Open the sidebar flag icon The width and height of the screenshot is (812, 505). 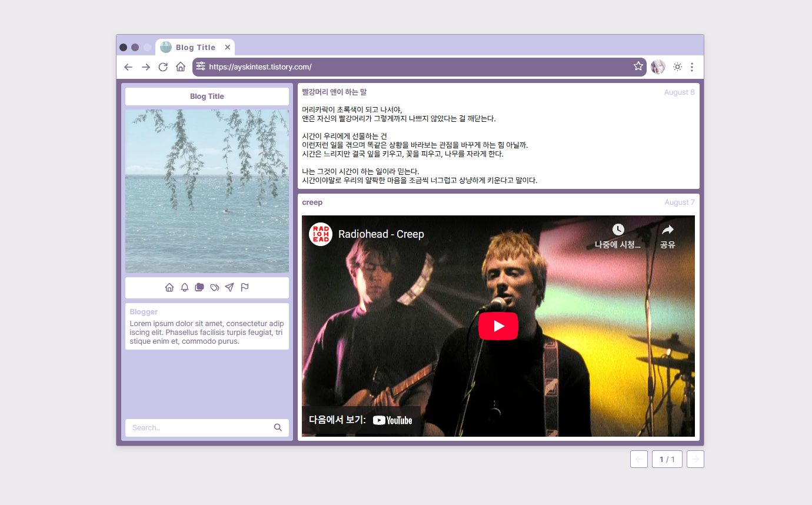point(245,287)
